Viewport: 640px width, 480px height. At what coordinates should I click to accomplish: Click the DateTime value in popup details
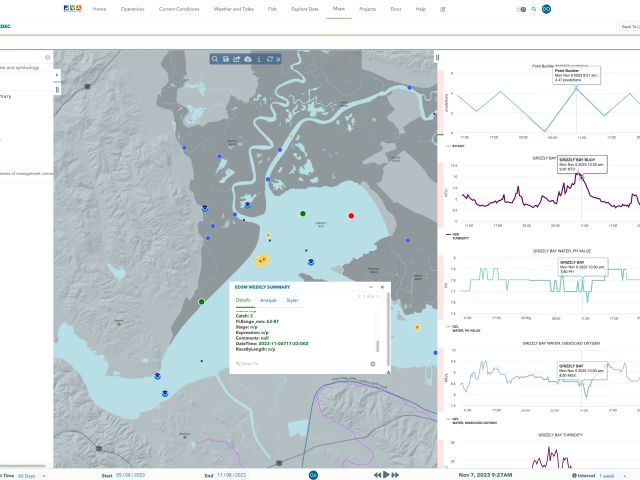[x=283, y=344]
